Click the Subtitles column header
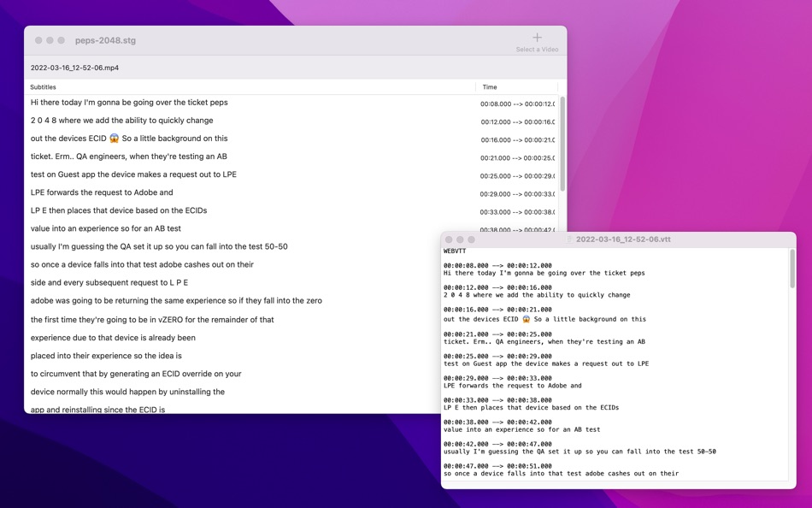 [43, 87]
